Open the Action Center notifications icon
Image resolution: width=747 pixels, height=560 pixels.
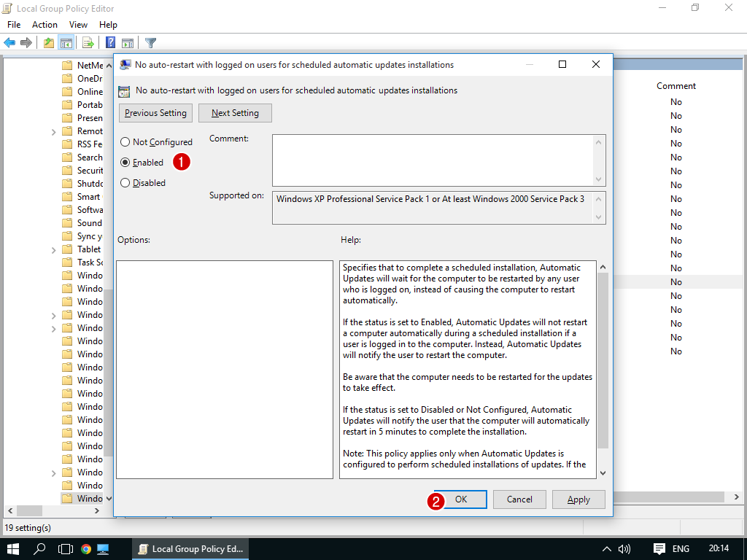(659, 549)
